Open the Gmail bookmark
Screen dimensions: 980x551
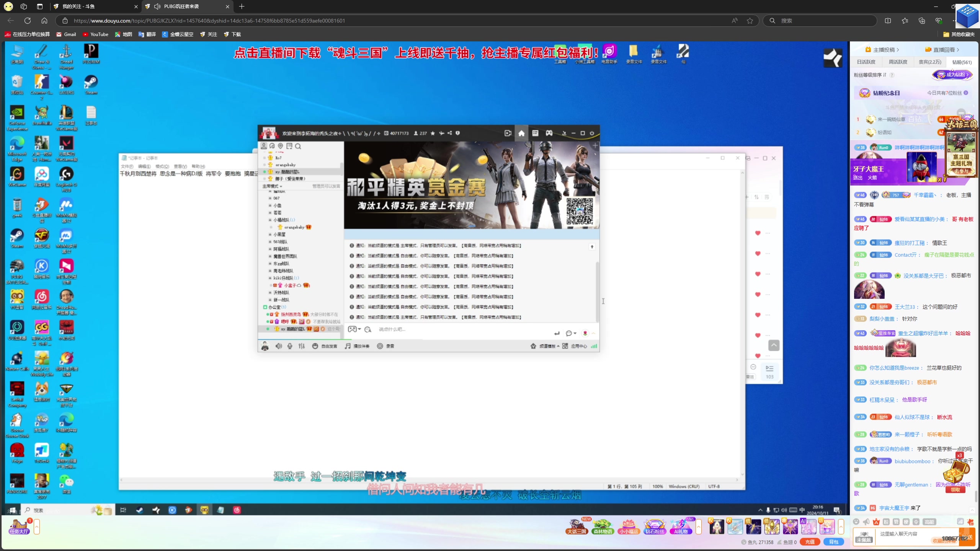(66, 34)
